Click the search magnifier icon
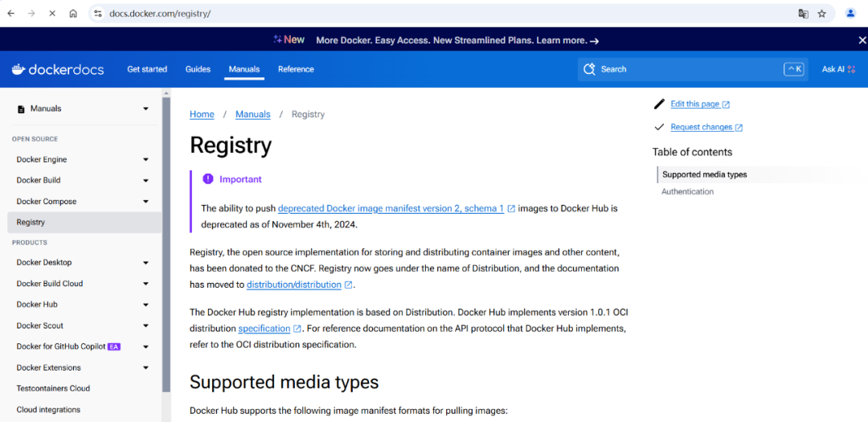This screenshot has height=422, width=868. click(590, 69)
